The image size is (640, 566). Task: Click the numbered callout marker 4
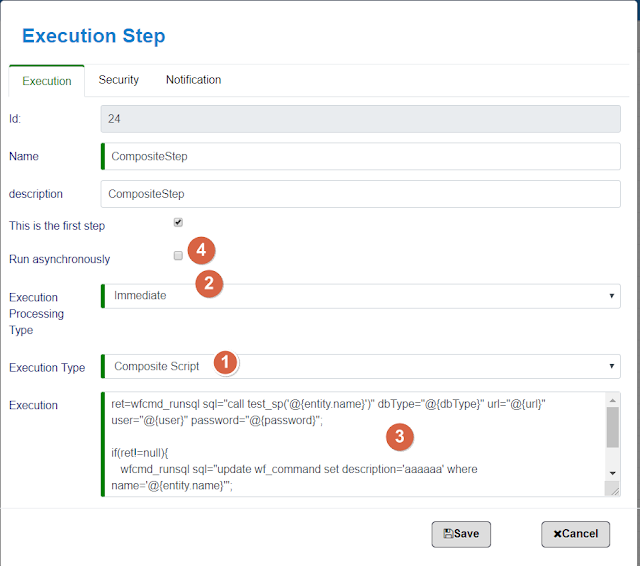(x=200, y=247)
